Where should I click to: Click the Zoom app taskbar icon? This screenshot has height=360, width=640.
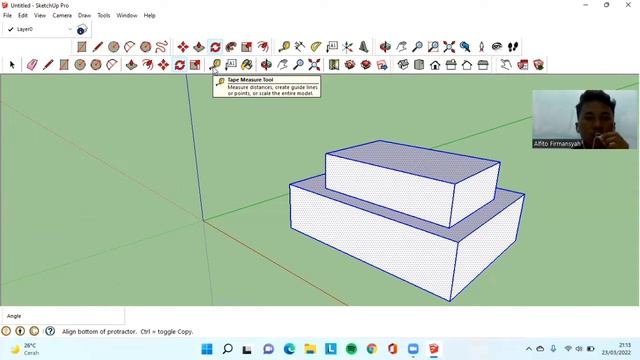coord(413,349)
